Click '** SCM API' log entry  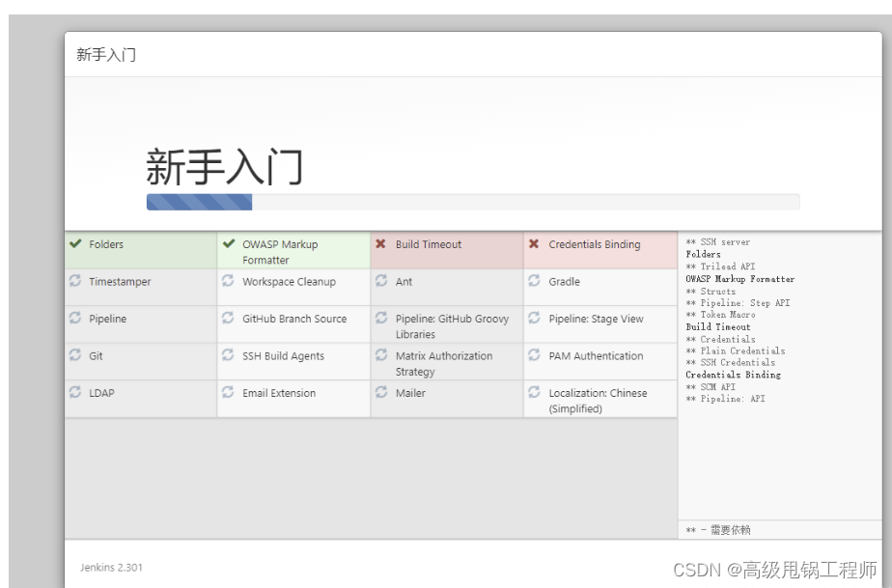click(711, 387)
